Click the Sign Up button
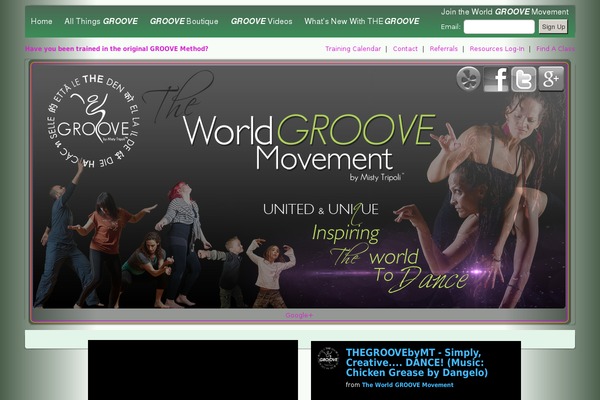 (x=553, y=27)
